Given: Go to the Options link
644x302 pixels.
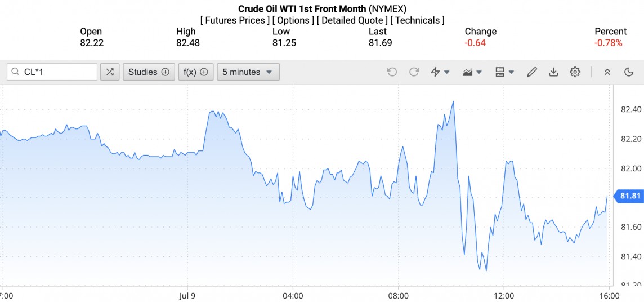Looking at the screenshot, I should (x=293, y=20).
